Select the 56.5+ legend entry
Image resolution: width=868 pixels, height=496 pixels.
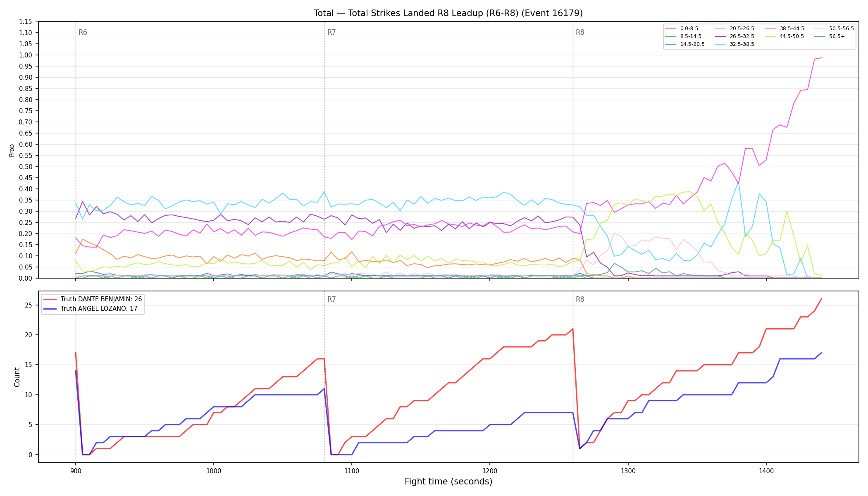tap(830, 36)
